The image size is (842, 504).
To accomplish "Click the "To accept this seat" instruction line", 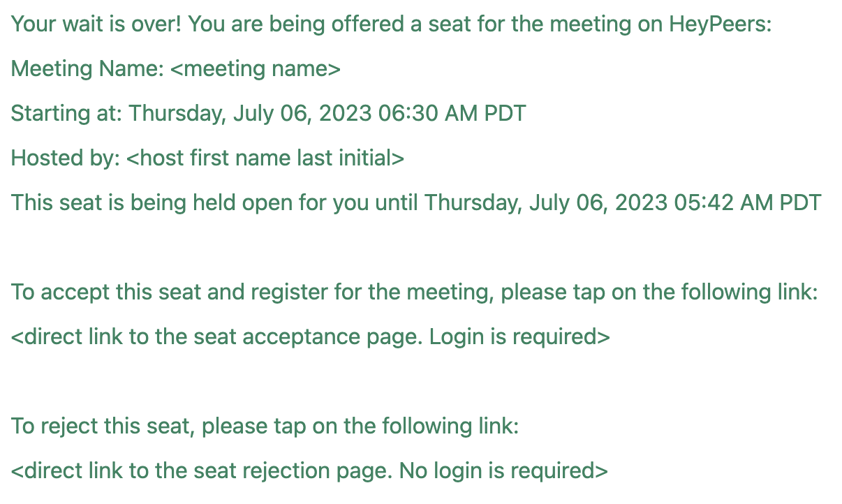I will tap(414, 292).
